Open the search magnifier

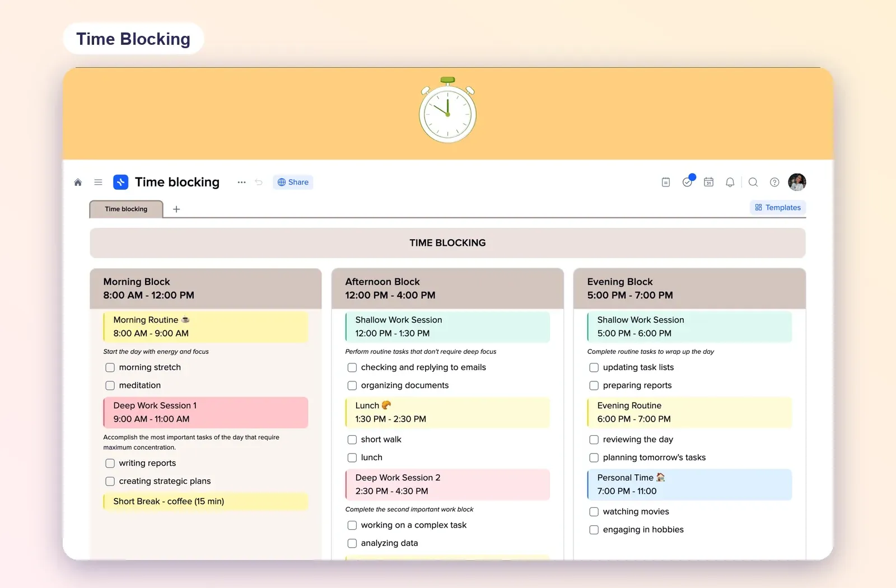[753, 182]
